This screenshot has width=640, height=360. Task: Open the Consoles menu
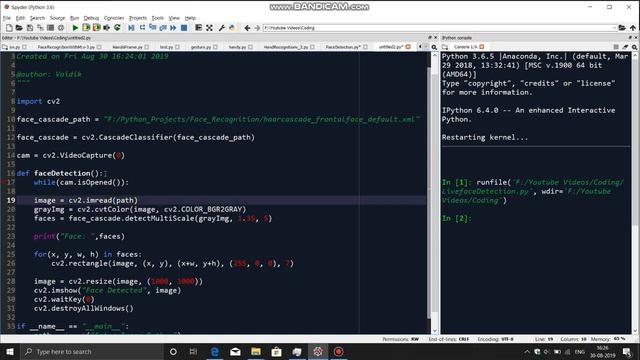click(x=114, y=18)
